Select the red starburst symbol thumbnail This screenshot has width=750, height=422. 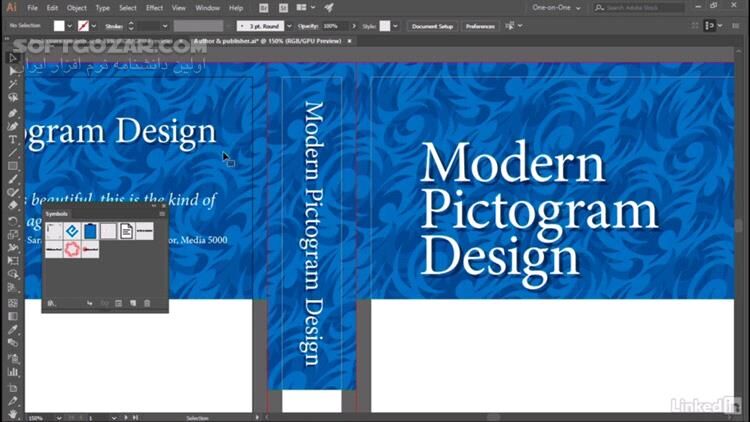pos(72,250)
